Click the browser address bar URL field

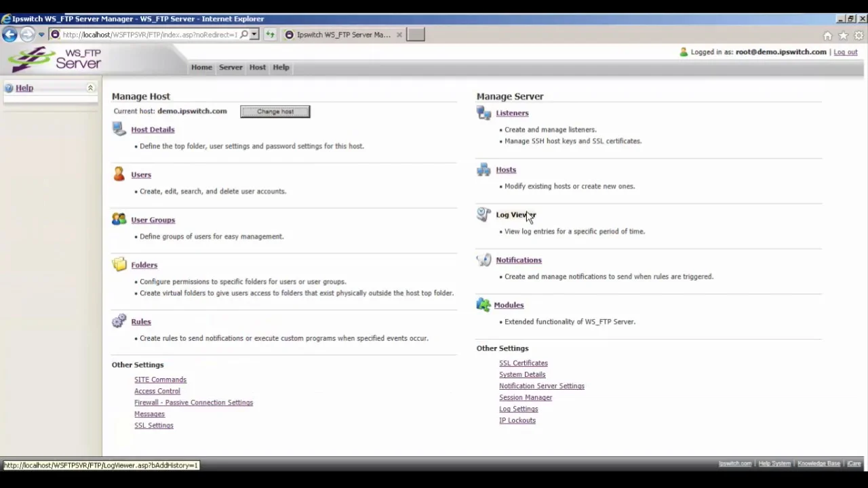tap(149, 35)
